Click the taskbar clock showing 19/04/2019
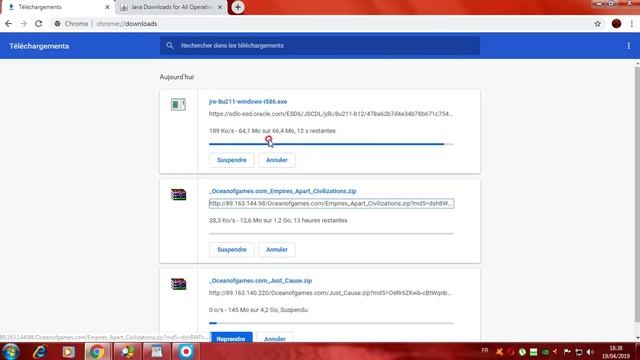 (616, 352)
